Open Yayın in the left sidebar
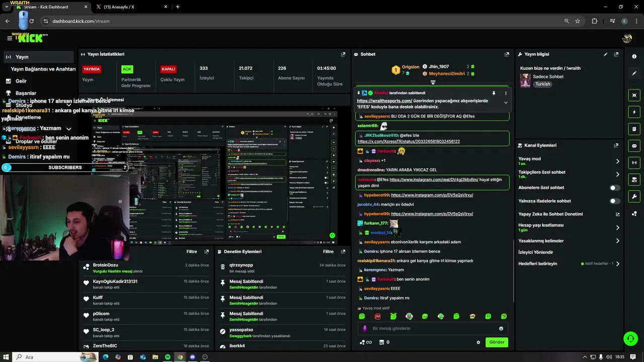644x362 pixels. pyautogui.click(x=39, y=57)
